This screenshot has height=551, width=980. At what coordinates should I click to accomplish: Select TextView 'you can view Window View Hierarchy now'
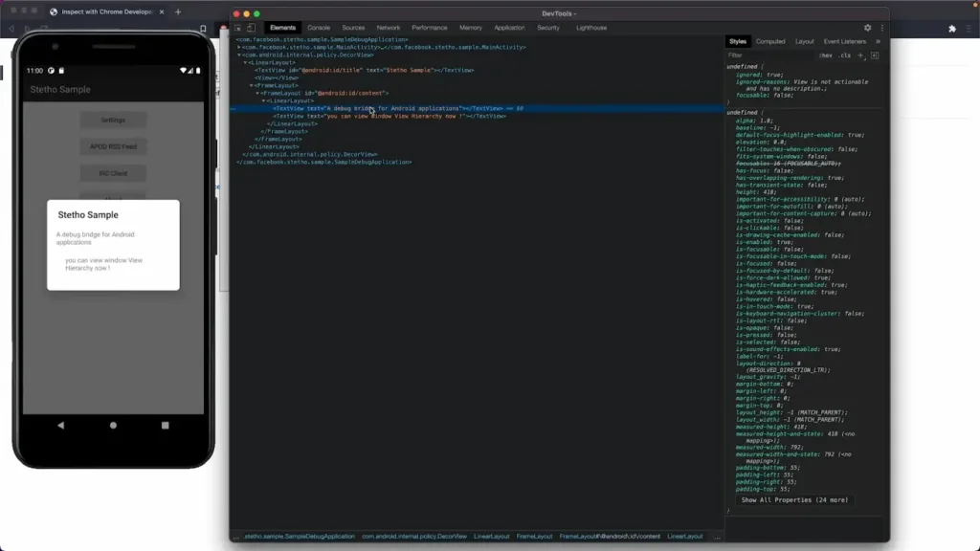[x=390, y=116]
